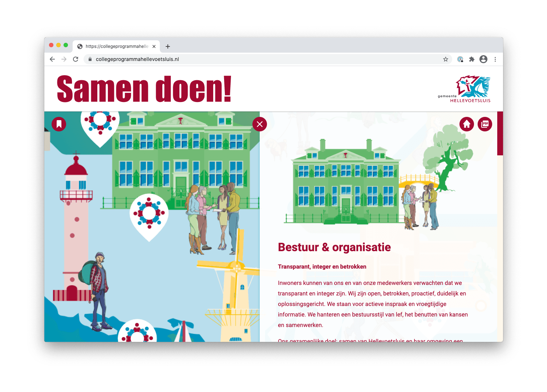Open the map pin at the bottom edge

coord(137,331)
